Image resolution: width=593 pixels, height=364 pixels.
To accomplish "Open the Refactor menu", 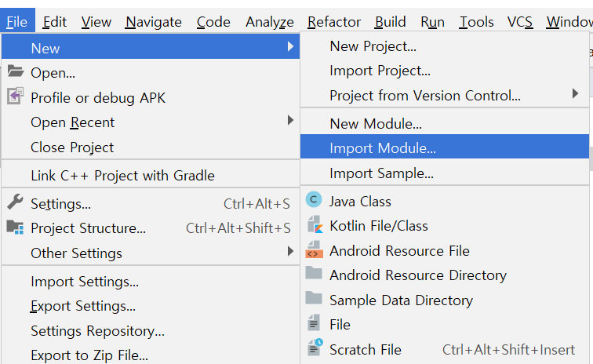I will click(334, 21).
